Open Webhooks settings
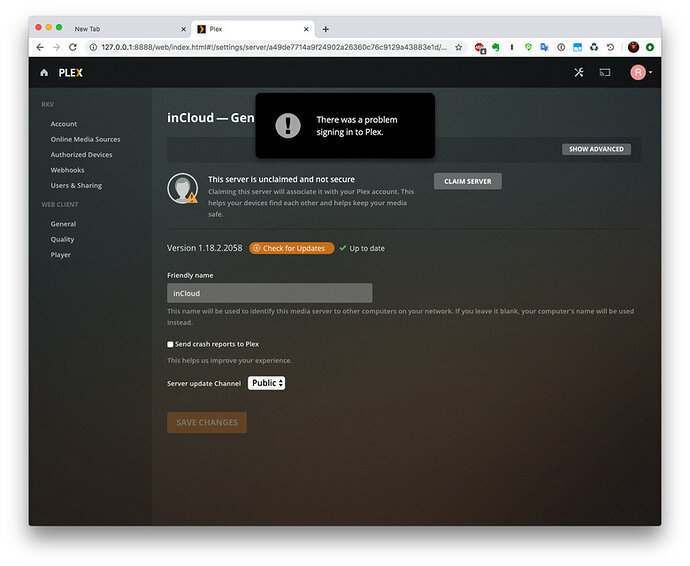 coord(67,170)
